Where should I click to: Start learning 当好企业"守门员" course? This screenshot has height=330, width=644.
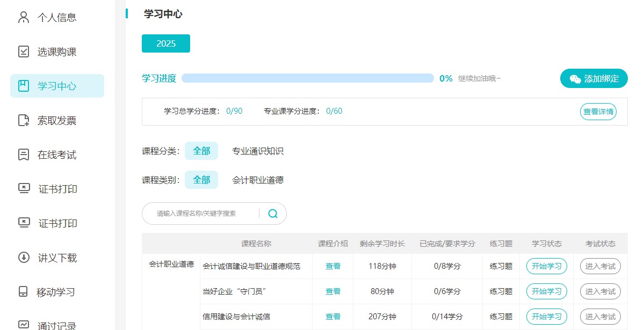pyautogui.click(x=546, y=291)
